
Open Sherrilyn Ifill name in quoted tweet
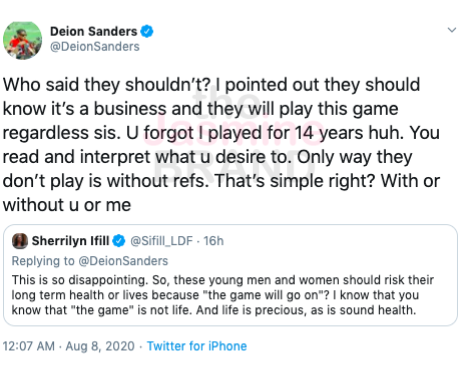[x=70, y=241]
